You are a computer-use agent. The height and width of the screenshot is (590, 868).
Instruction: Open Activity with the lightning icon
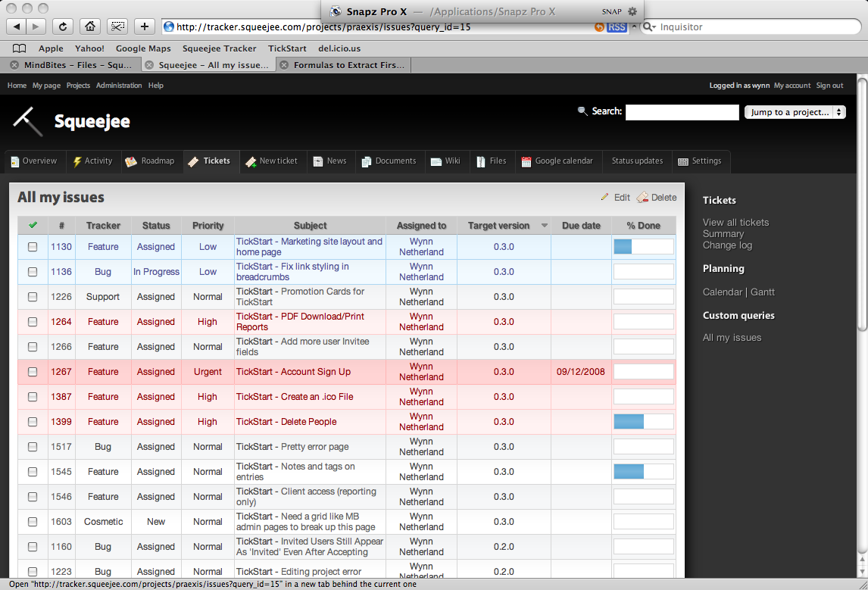(x=77, y=161)
